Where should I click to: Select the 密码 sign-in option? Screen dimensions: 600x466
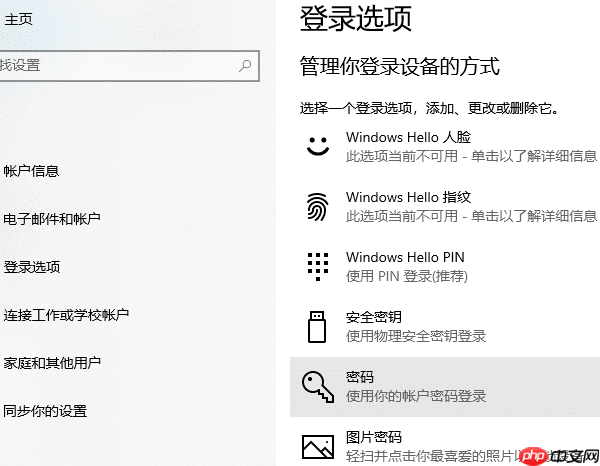pyautogui.click(x=445, y=387)
